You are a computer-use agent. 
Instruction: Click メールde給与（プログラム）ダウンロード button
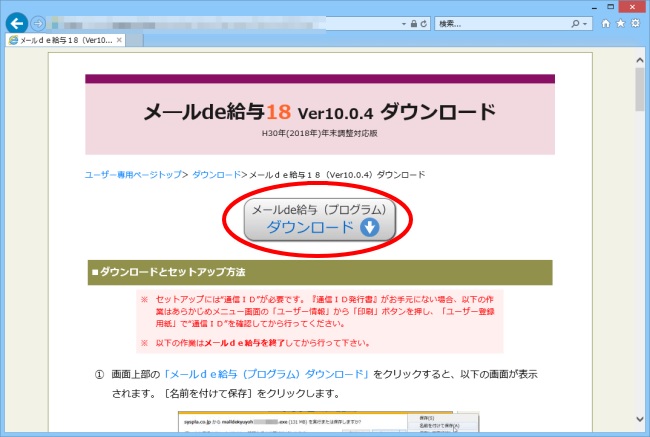pyautogui.click(x=320, y=219)
